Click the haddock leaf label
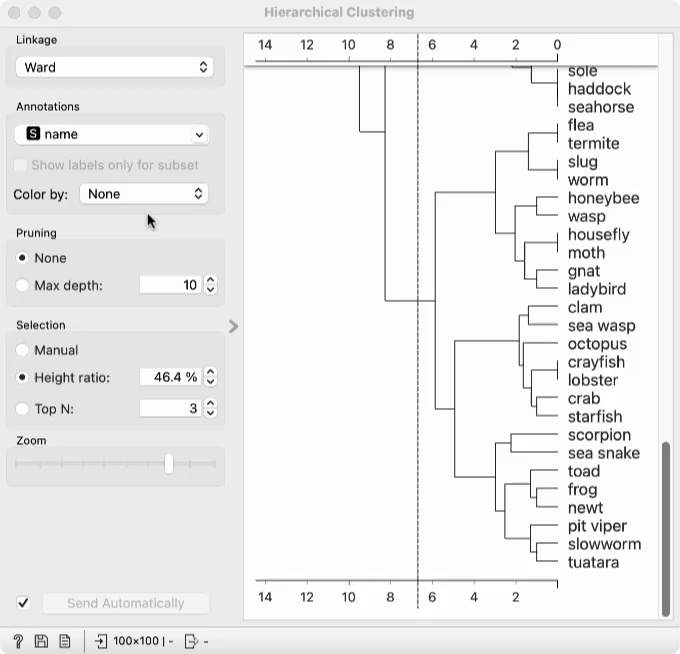This screenshot has height=654, width=680. click(x=599, y=89)
